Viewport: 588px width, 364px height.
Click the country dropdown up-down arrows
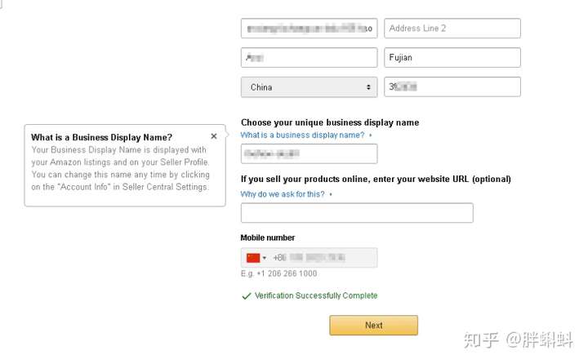368,87
